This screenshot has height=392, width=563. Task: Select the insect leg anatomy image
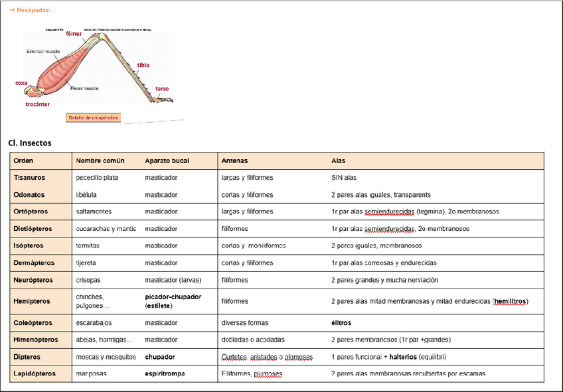95,68
